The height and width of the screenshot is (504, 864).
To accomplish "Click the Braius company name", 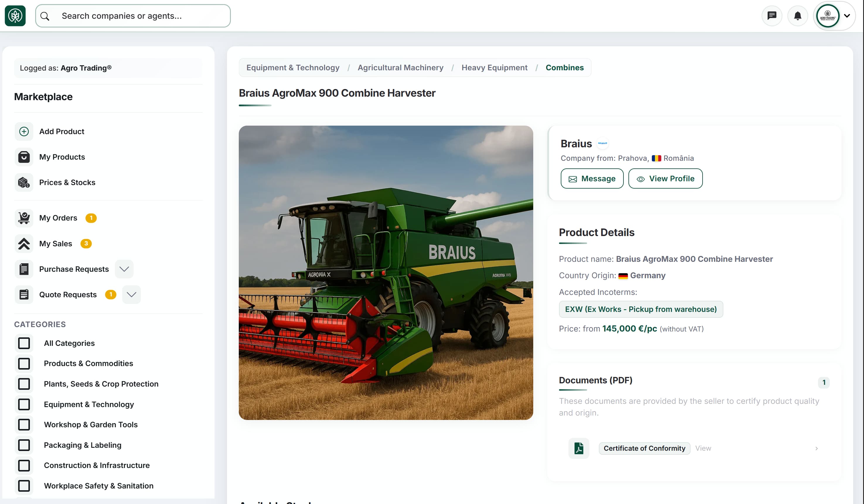I will tap(576, 143).
